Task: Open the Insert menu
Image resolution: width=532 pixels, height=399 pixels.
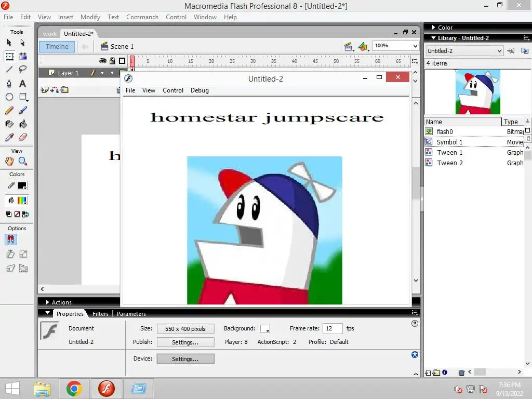Action: (65, 17)
